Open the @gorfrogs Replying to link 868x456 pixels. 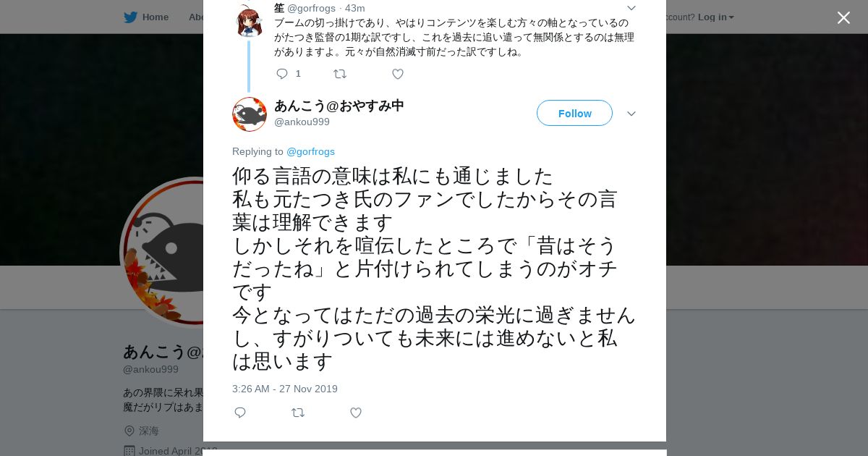coord(310,151)
